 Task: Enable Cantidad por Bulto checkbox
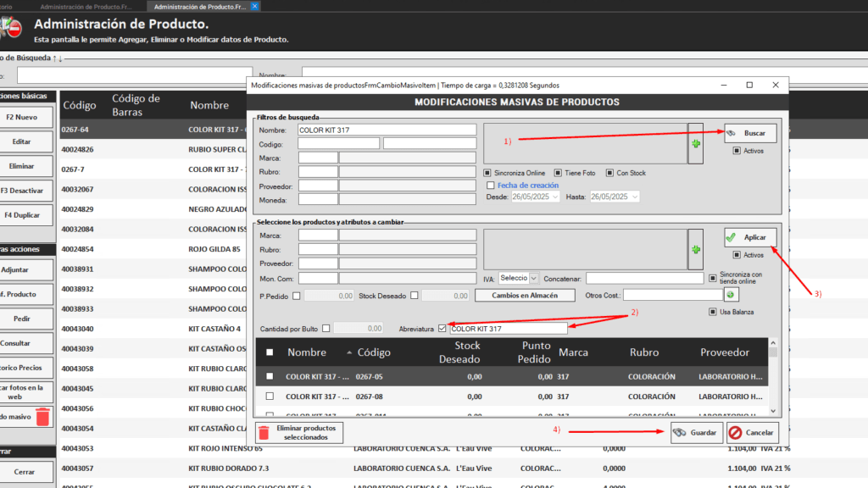pos(326,329)
